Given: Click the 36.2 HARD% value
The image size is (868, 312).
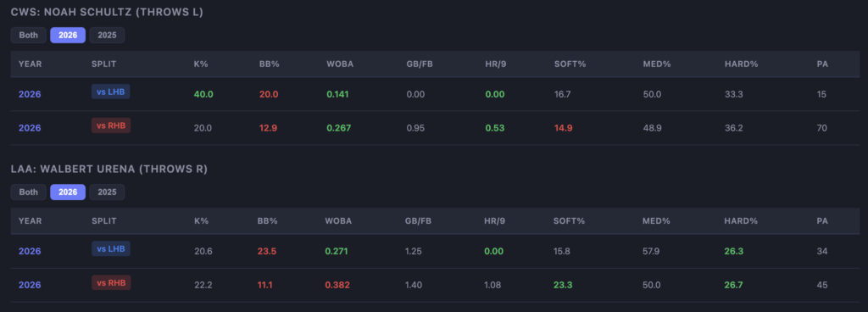Looking at the screenshot, I should pos(733,128).
